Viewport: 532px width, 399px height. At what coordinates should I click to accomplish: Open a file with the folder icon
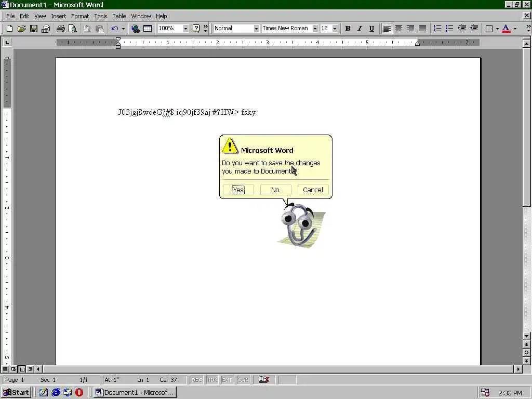point(21,29)
